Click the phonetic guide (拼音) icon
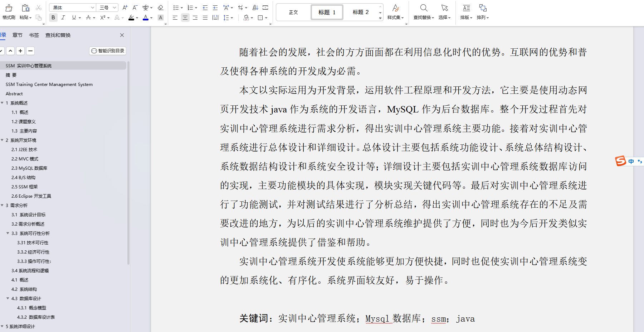The image size is (644, 332). pos(146,8)
